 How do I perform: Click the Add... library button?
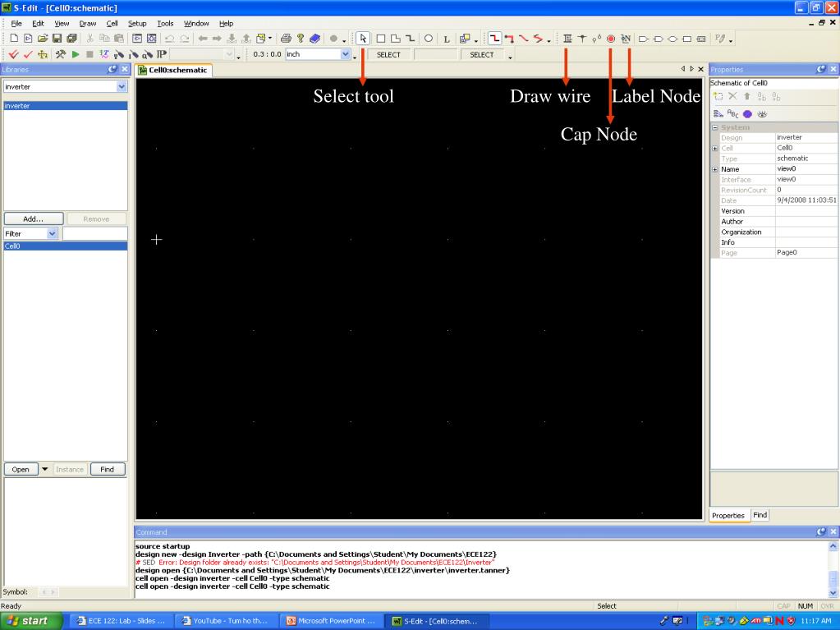click(33, 218)
